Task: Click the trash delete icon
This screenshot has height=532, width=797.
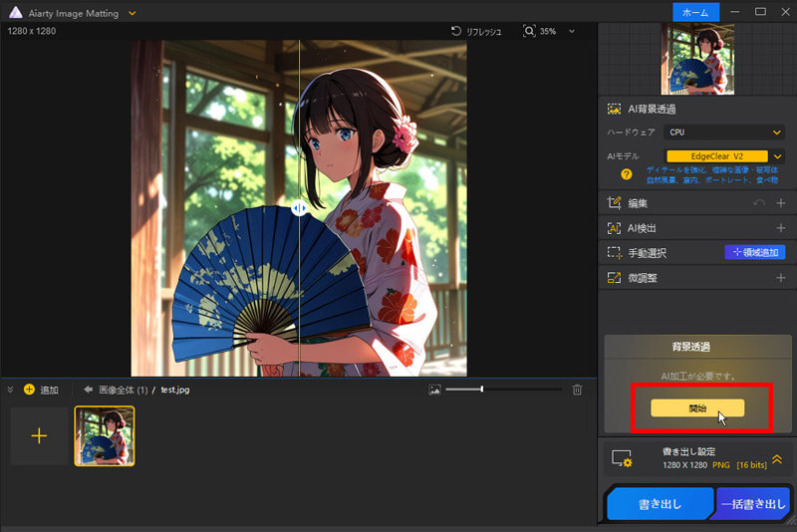Action: pos(577,390)
